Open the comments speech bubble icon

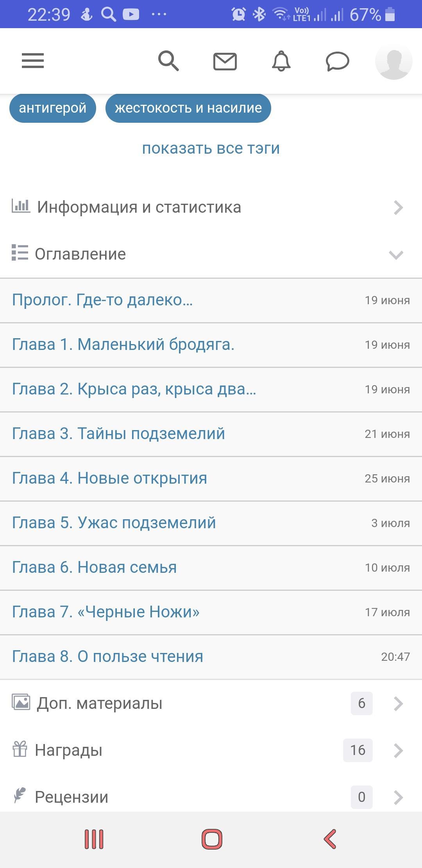337,61
